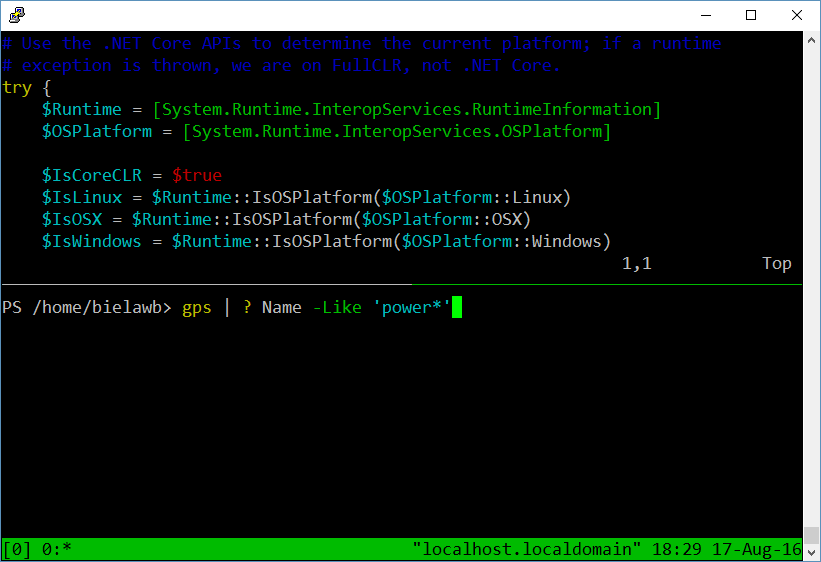Screen dimensions: 821x562
Task: Click the scrollbar down arrow
Action: [x=811, y=551]
